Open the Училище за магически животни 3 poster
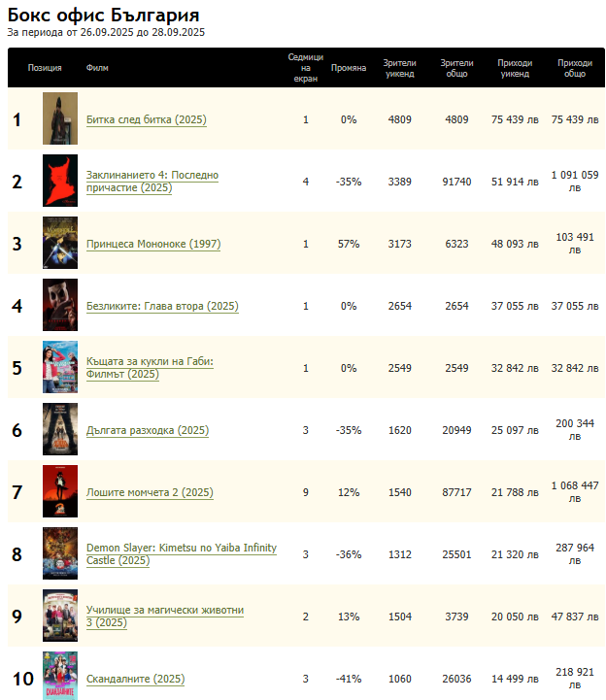The height and width of the screenshot is (700, 606). pos(60,617)
